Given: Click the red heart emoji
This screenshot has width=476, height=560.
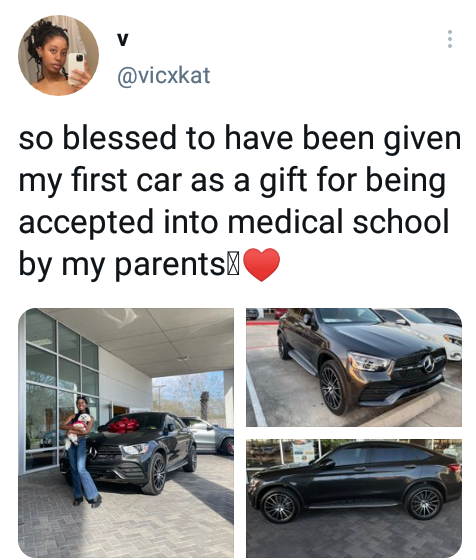Looking at the screenshot, I should pyautogui.click(x=261, y=265).
